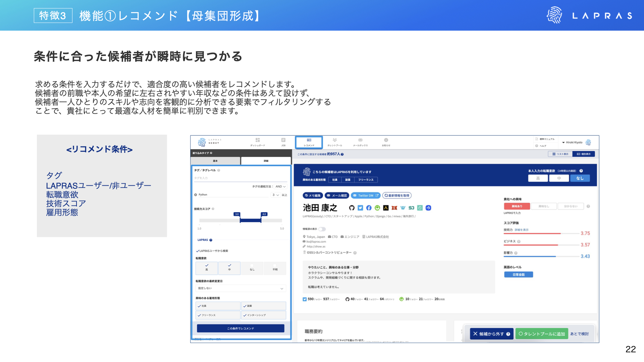The height and width of the screenshot is (362, 644).
Task: Click the 4.0 upper slider handle
Action: (264, 214)
